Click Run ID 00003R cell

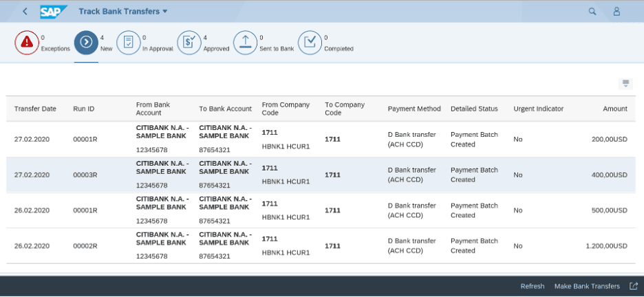(85, 175)
